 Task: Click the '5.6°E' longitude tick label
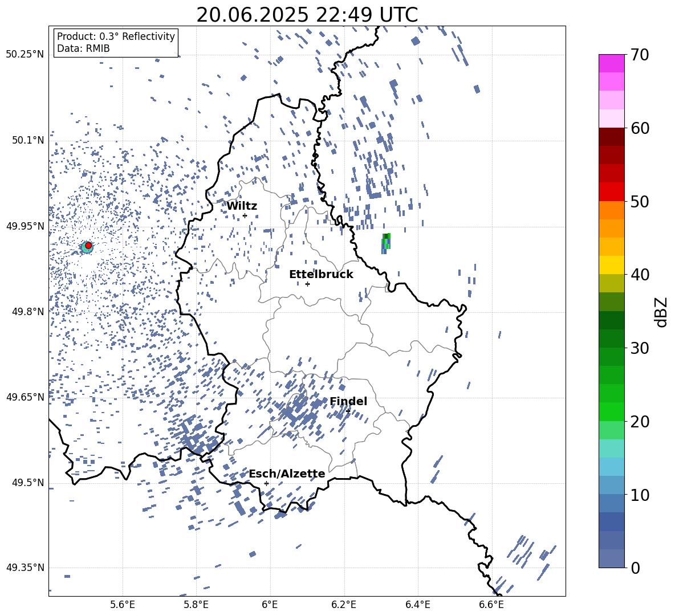[x=123, y=605]
